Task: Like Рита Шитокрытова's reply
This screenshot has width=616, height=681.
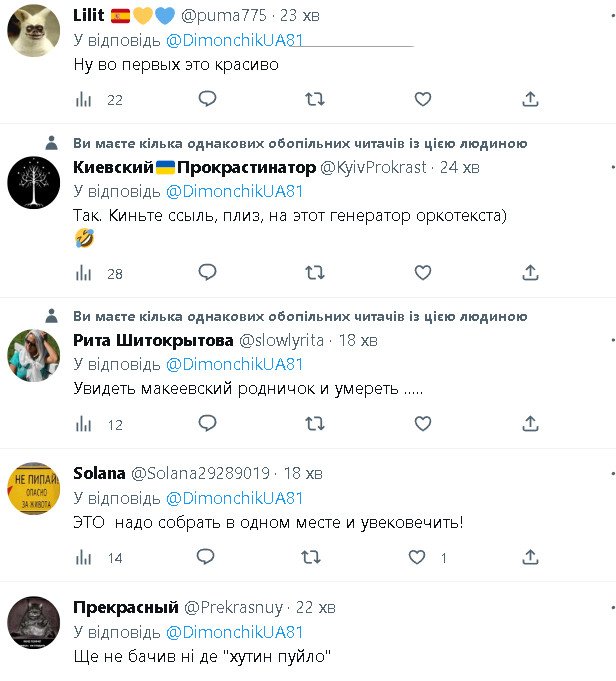Action: click(x=423, y=424)
